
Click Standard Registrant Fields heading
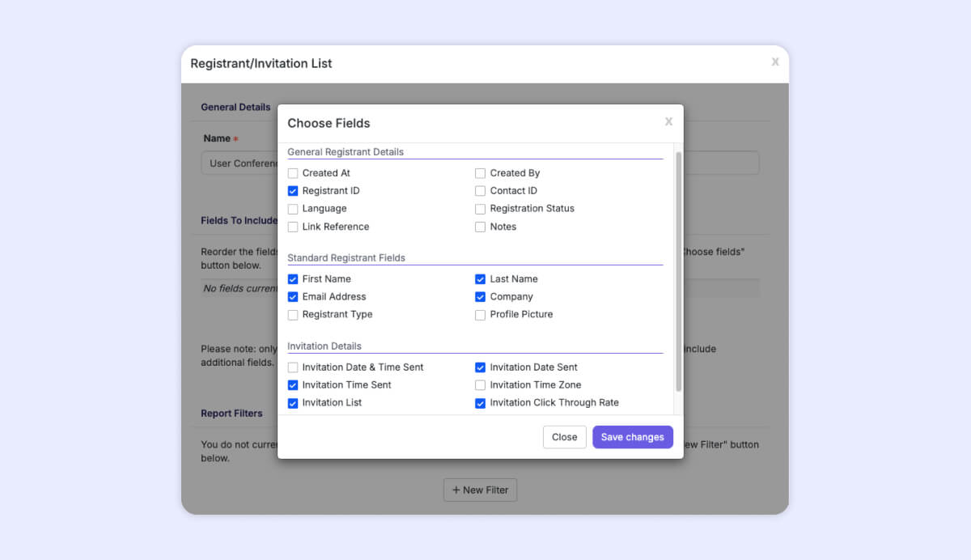[346, 258]
